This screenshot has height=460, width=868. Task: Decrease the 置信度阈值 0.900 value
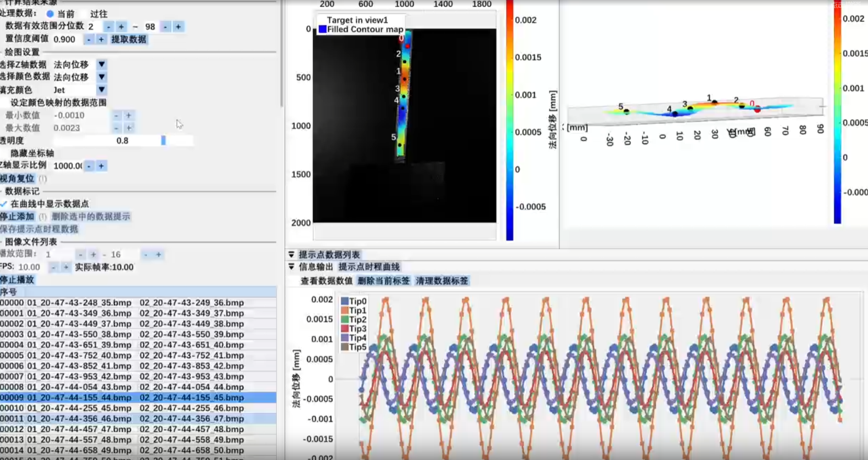point(89,40)
